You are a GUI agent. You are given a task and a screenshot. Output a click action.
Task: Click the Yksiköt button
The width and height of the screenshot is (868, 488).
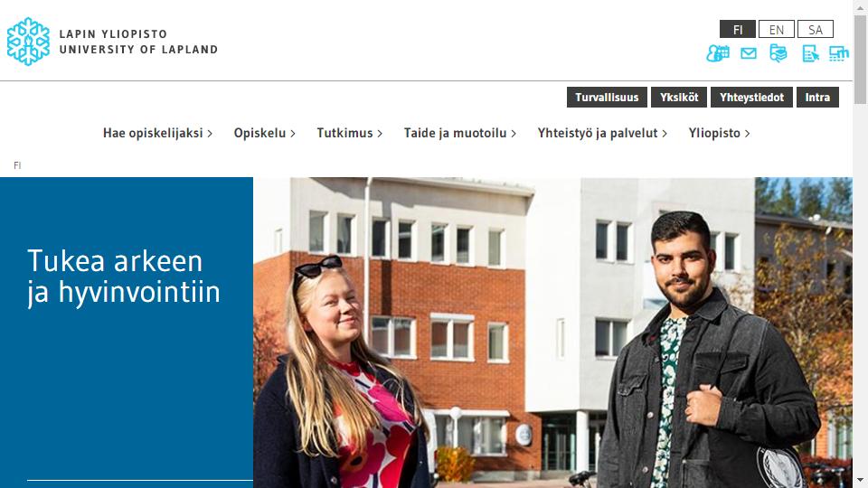tap(679, 98)
